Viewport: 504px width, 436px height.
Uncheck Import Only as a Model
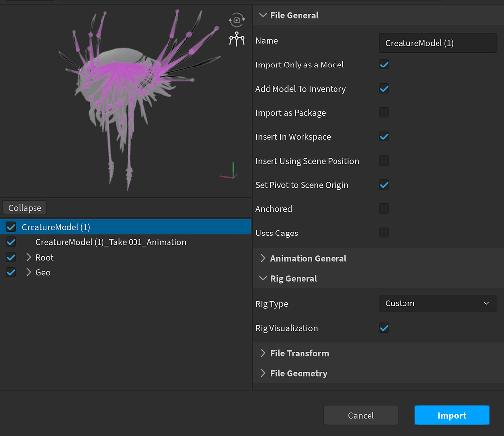(384, 64)
